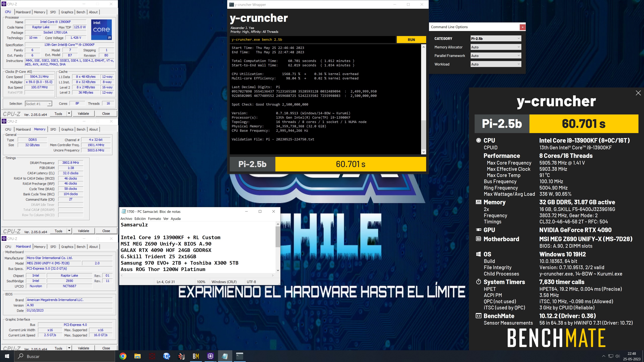Click Windows OS icon in BenchMate panel
Image resolution: width=644 pixels, height=362 pixels.
(x=478, y=254)
